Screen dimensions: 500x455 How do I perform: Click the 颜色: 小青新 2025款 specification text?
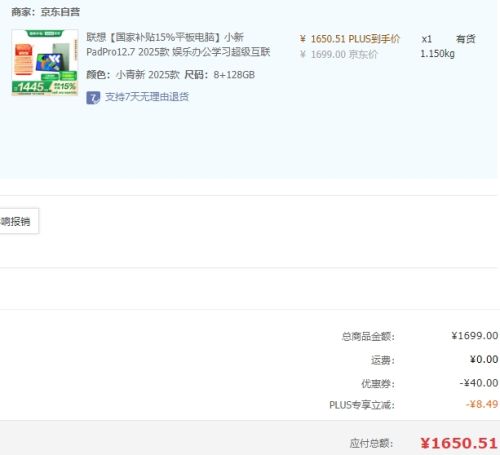[133, 75]
